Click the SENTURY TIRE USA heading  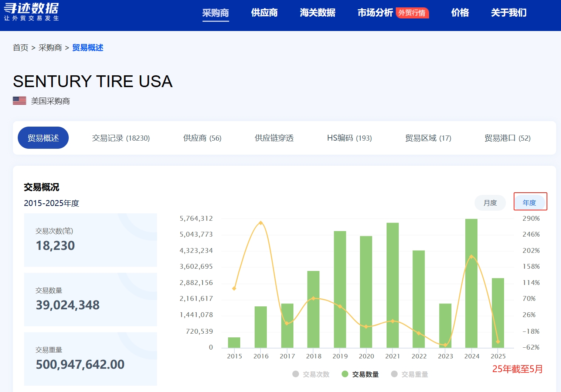[x=93, y=81]
